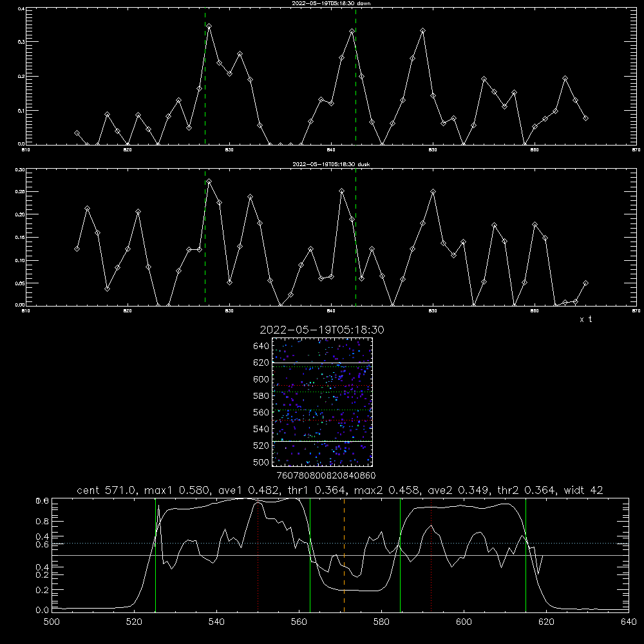
Task: Click the '2022-05-19T05:18:30 dusk' plot title
Action: coord(331,164)
